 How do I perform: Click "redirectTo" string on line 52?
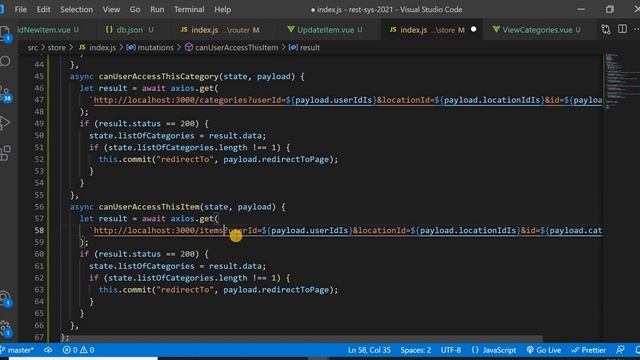click(184, 160)
